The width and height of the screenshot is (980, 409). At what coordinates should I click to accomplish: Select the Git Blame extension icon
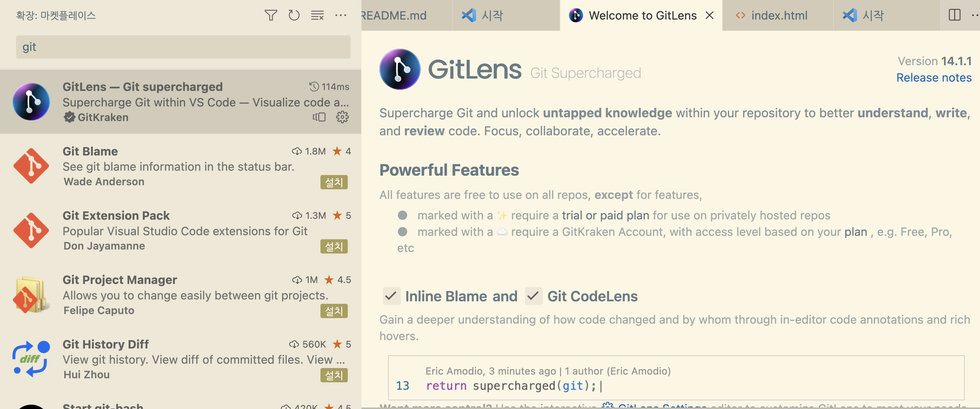[x=31, y=166]
